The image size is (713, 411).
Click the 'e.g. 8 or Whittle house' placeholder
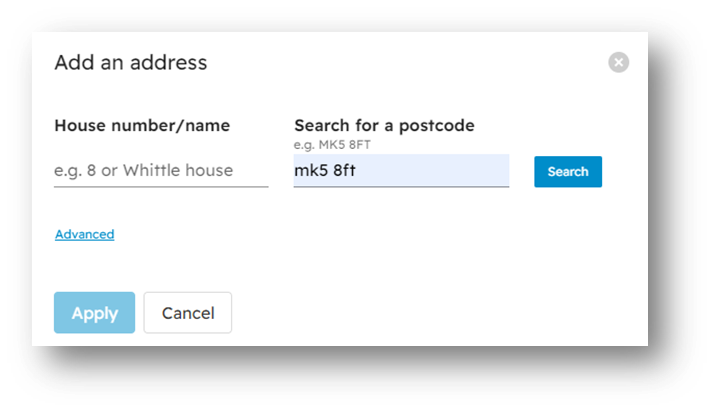tap(143, 170)
